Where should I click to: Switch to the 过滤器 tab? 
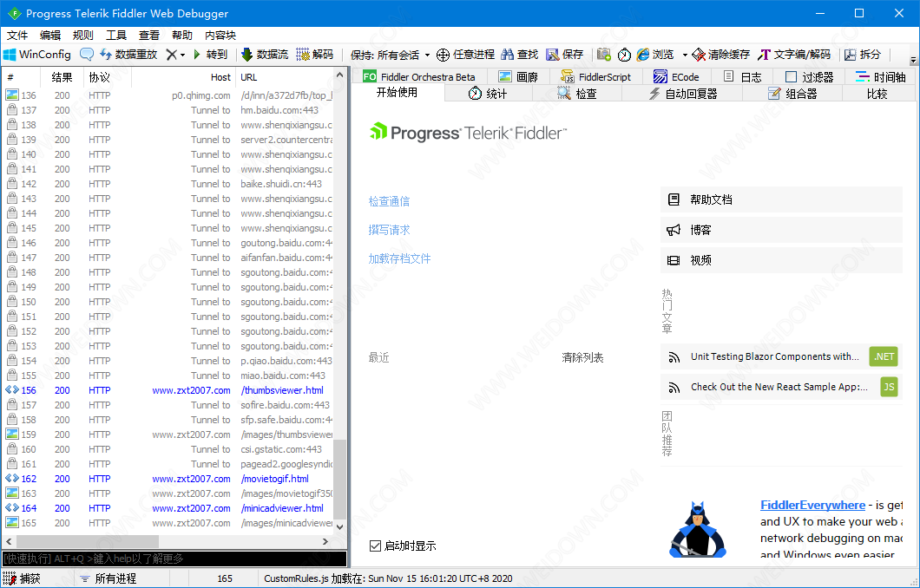pos(809,77)
